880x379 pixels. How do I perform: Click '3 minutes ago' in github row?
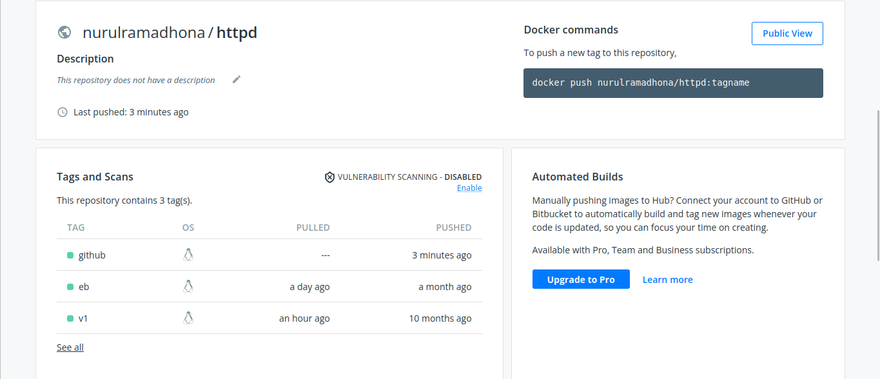[442, 255]
